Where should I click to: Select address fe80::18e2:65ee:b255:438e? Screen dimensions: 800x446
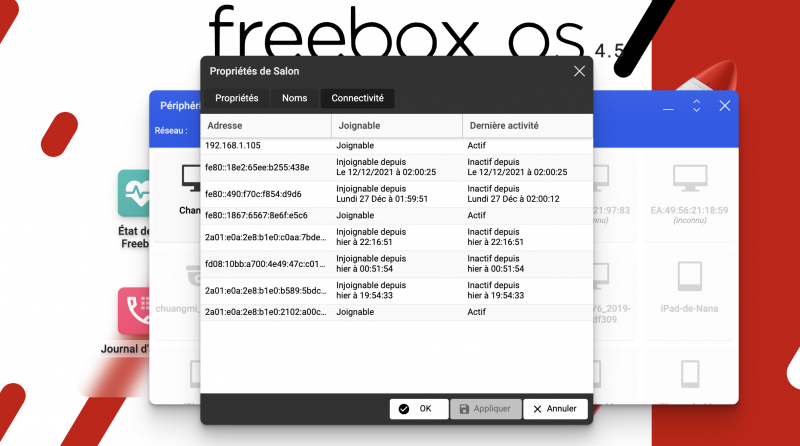tap(257, 167)
